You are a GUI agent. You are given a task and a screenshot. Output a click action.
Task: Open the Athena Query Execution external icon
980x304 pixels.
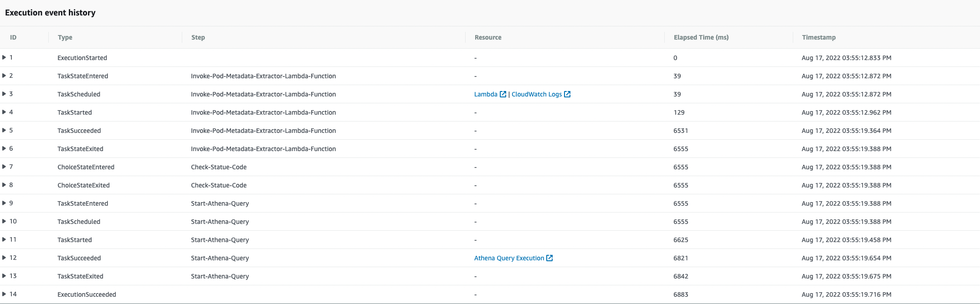(x=549, y=258)
